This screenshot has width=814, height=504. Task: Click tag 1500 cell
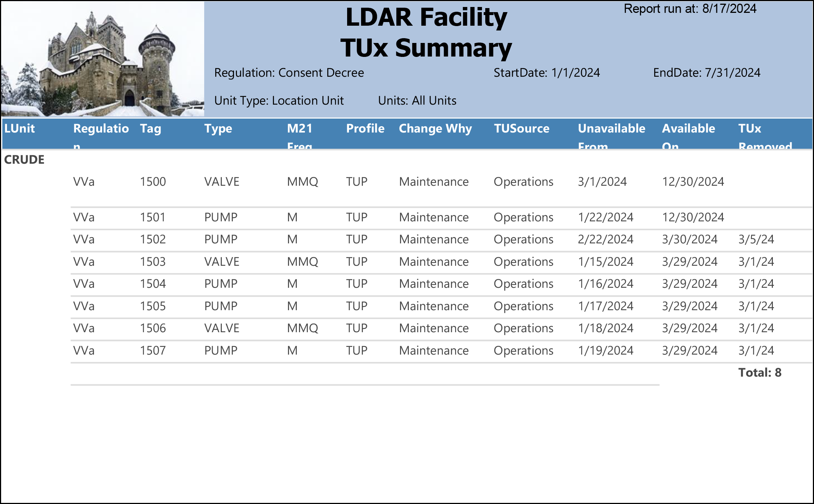[x=153, y=182]
